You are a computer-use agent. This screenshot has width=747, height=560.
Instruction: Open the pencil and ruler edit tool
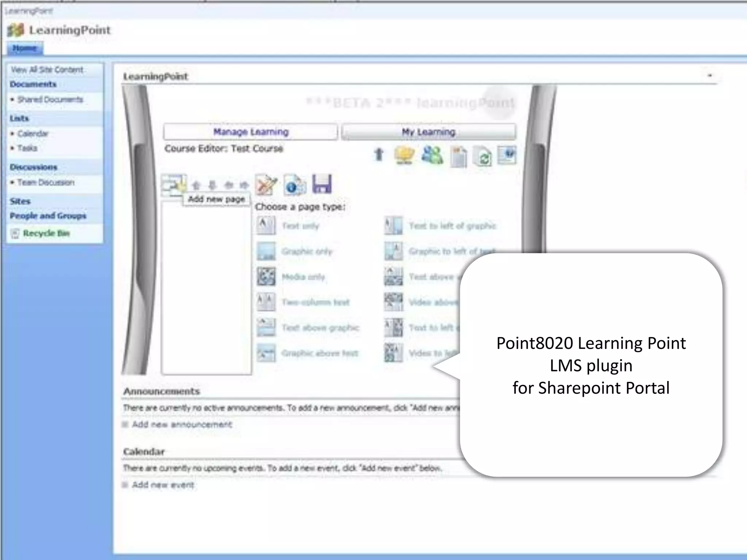266,184
